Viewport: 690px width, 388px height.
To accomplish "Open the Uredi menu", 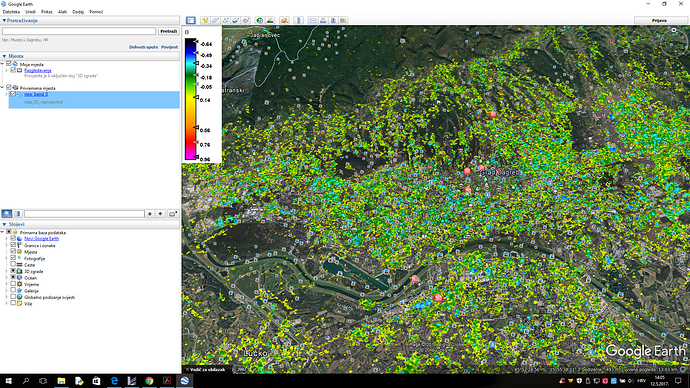I will pos(30,12).
